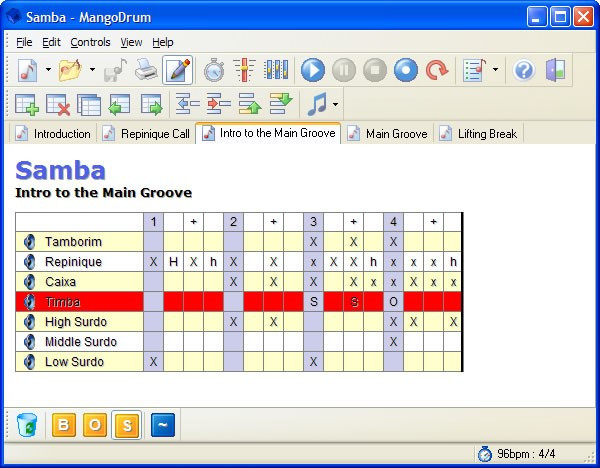The width and height of the screenshot is (600, 468).
Task: Click the stopwatch icon in status bar
Action: (x=485, y=454)
